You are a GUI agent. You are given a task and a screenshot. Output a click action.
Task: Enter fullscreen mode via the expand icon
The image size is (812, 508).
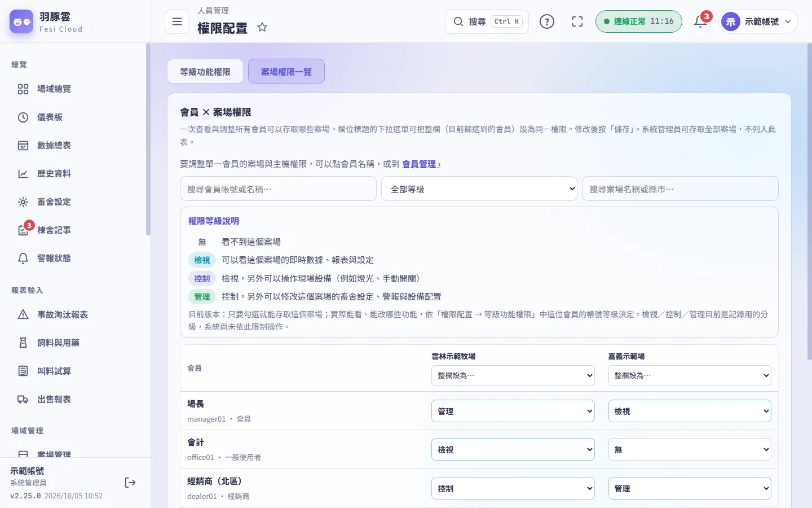pos(577,21)
